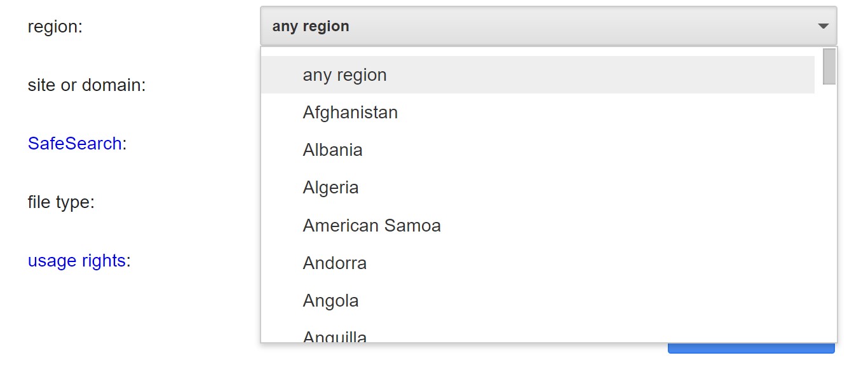Choose the partially visible Anguilla option
Screen dimensions: 868x381
[x=335, y=336]
